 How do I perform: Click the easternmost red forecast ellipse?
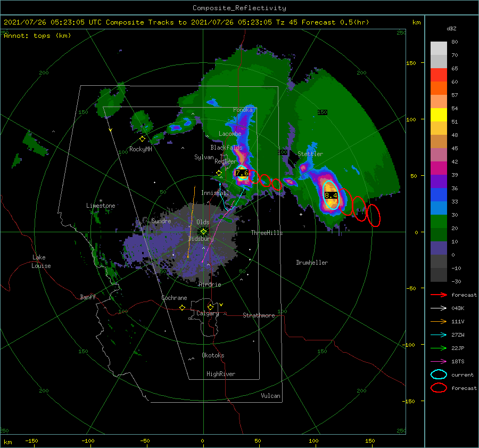pyautogui.click(x=373, y=215)
